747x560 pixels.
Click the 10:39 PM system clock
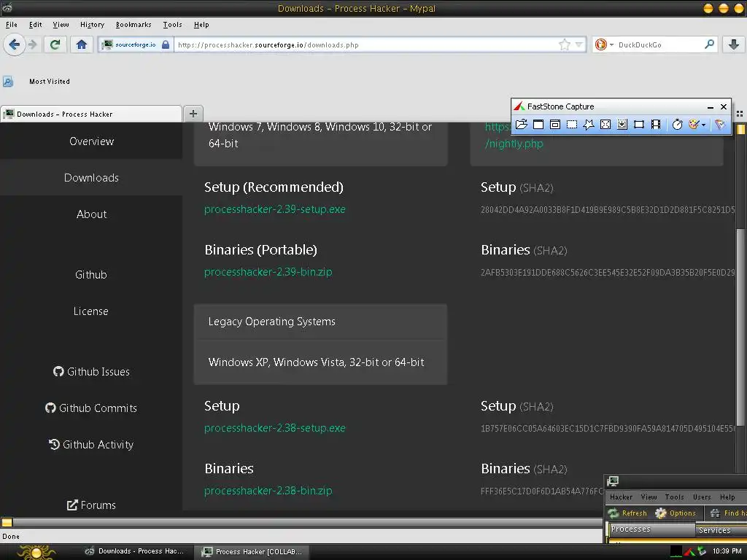tap(727, 551)
